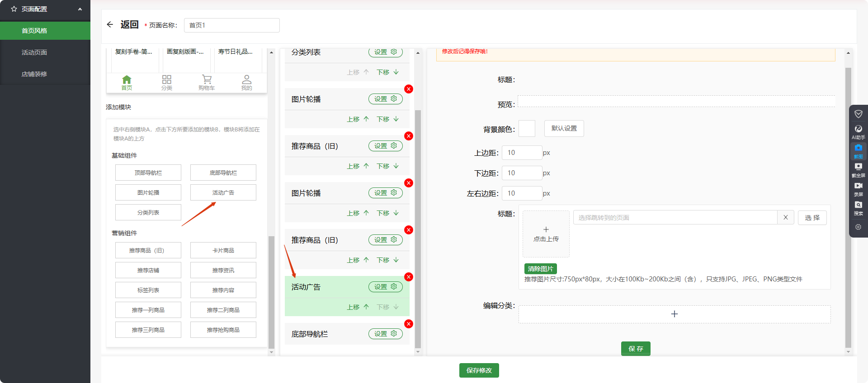Open 店铺装修 in the left menu
Screen dimensions: 868x383
(34, 74)
